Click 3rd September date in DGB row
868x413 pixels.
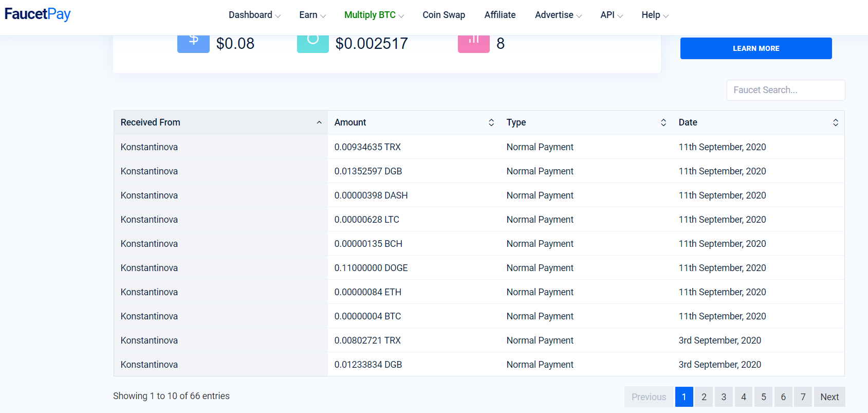(x=720, y=365)
